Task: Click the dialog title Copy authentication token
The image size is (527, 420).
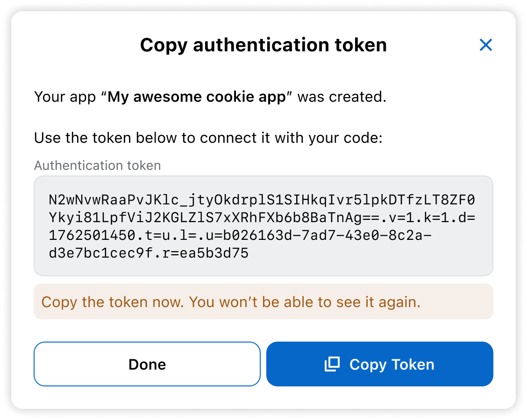Action: point(263,45)
